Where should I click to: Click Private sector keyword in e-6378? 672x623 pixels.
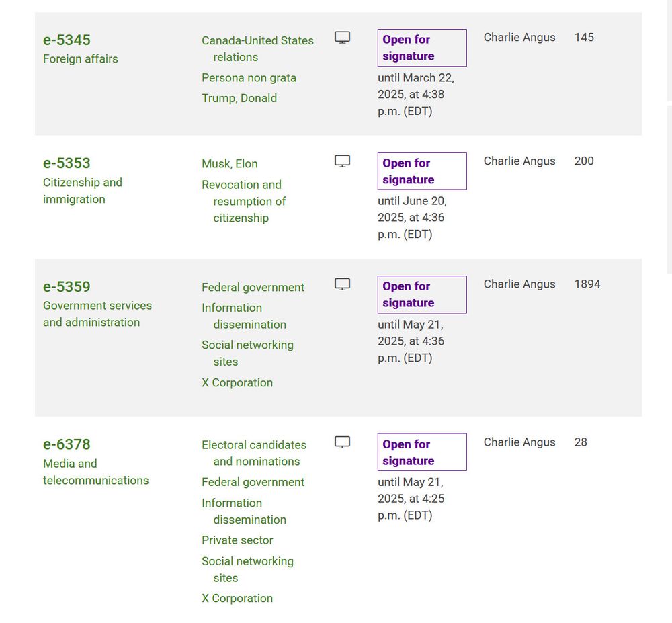237,540
